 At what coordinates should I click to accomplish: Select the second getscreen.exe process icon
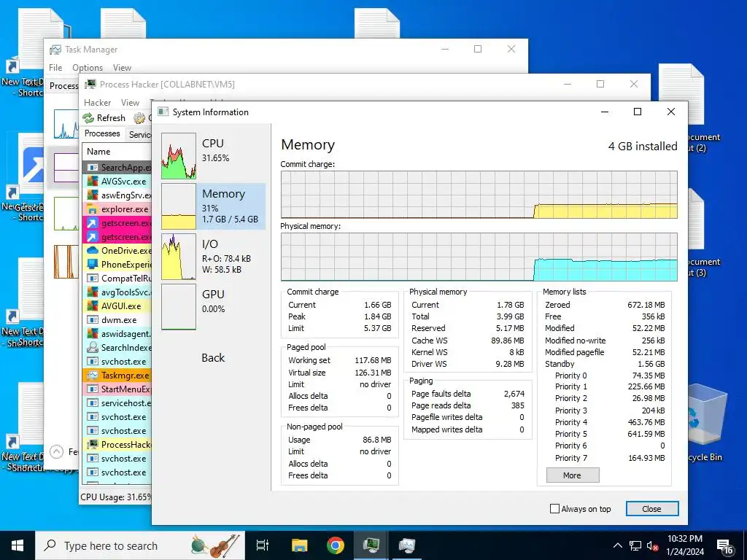(x=93, y=237)
